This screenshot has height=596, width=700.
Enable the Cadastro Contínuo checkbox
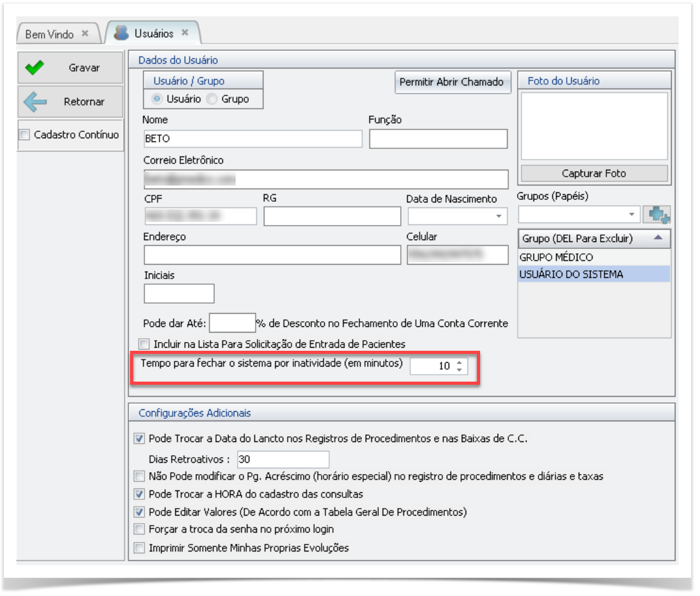pos(25,135)
